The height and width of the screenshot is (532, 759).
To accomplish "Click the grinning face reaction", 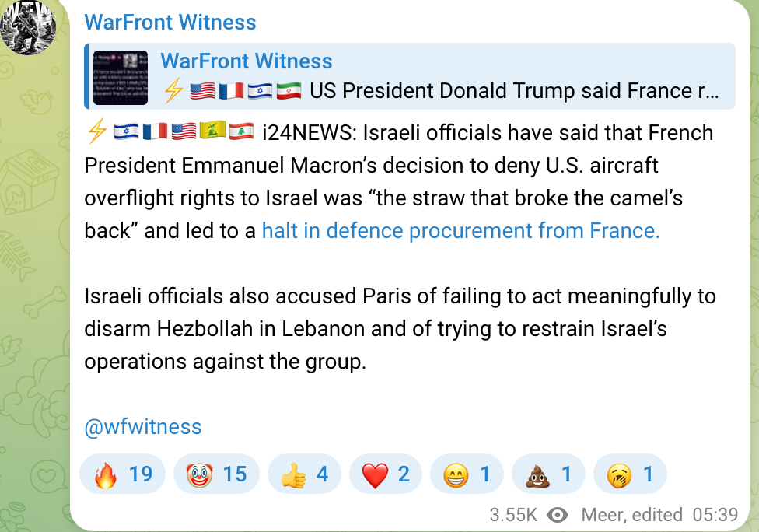I will pos(467,474).
